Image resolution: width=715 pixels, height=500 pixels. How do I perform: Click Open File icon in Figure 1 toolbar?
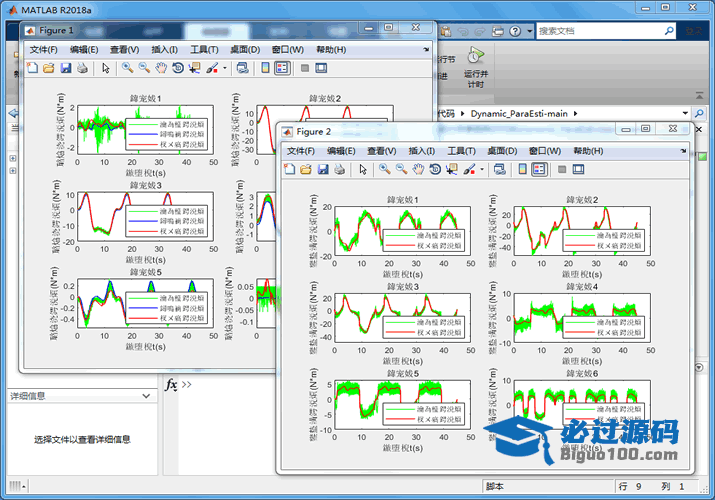point(49,68)
